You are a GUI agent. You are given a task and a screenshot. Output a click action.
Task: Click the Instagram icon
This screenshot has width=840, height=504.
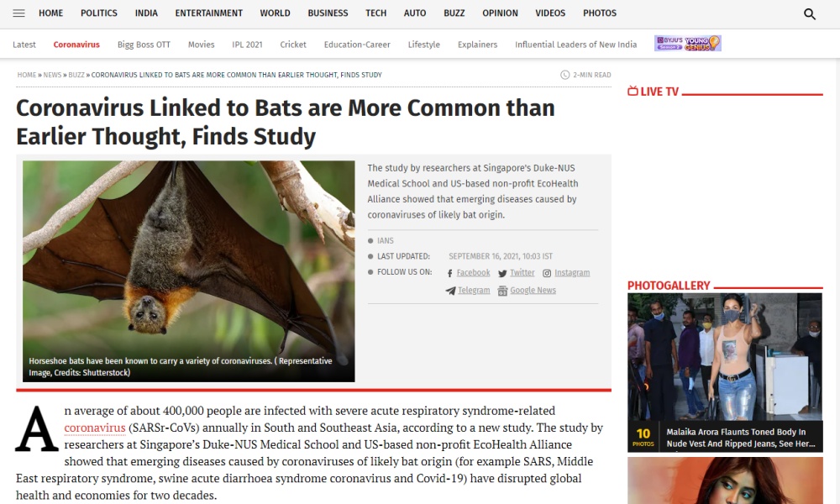[547, 273]
